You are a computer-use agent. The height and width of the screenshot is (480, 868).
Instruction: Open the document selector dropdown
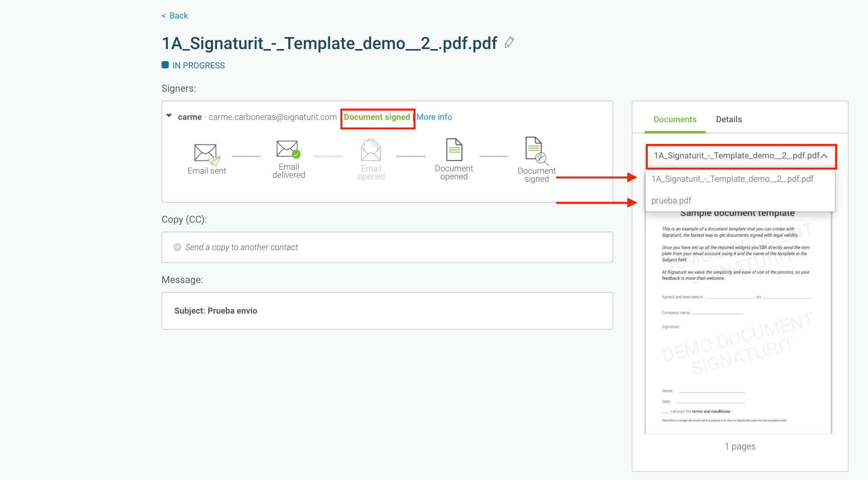coord(741,156)
